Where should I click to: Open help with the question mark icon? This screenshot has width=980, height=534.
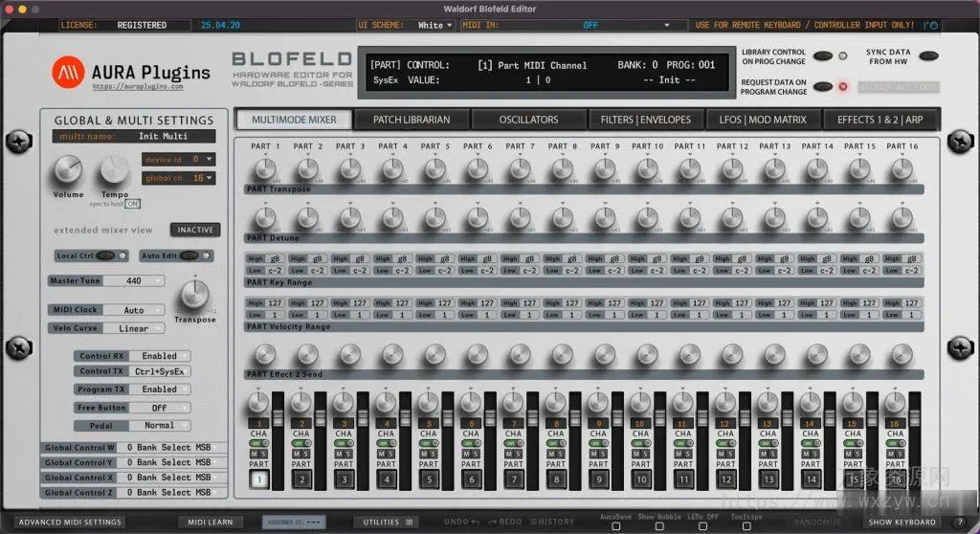tap(961, 523)
